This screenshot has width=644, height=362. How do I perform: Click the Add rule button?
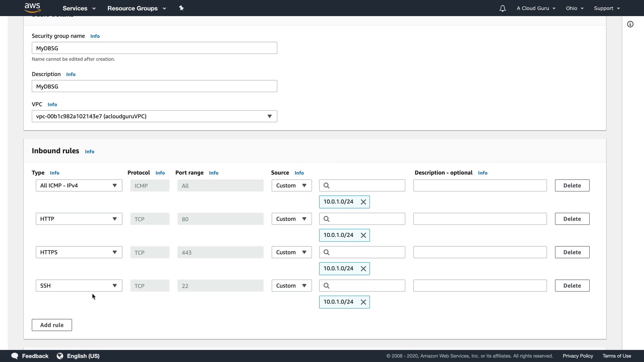(52, 325)
